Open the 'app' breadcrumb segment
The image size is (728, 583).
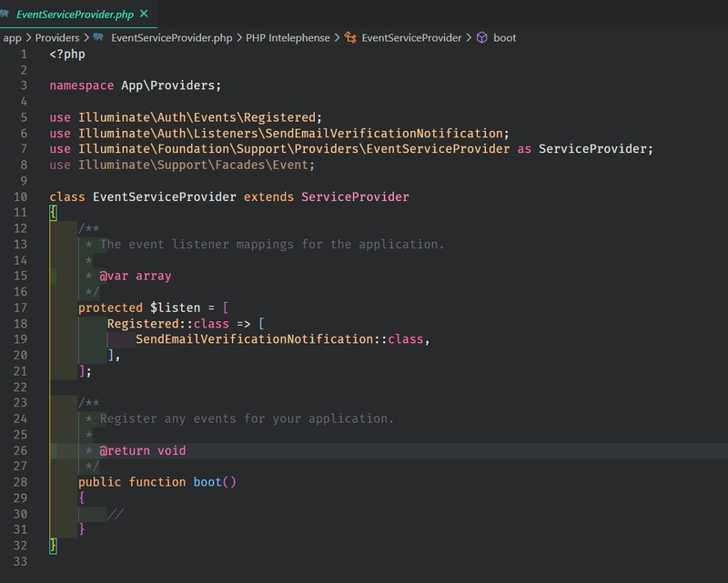coord(12,38)
